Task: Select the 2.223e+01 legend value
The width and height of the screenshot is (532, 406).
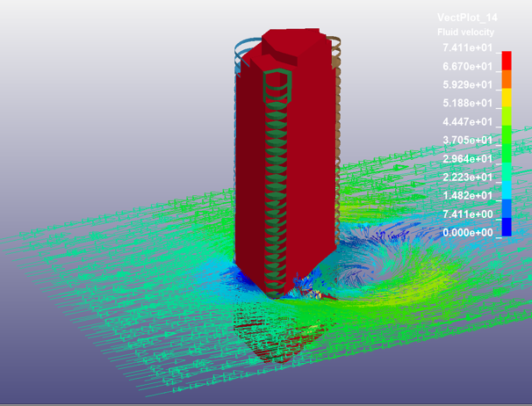Action: 467,177
